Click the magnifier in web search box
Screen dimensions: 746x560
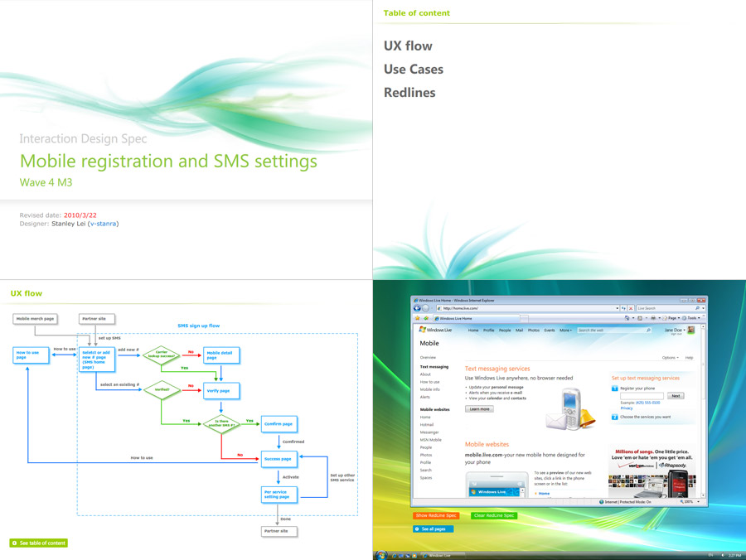tap(648, 331)
